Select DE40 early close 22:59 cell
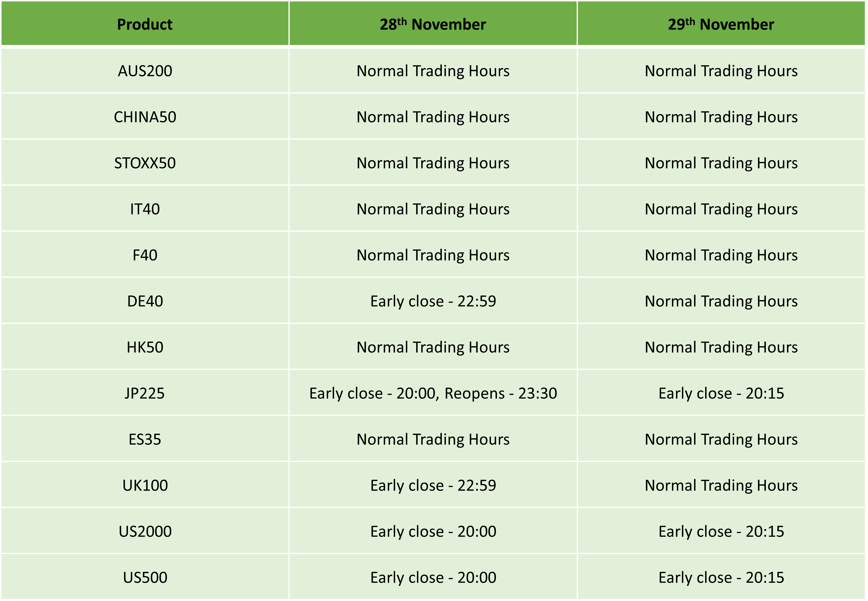This screenshot has width=868, height=601. [433, 301]
